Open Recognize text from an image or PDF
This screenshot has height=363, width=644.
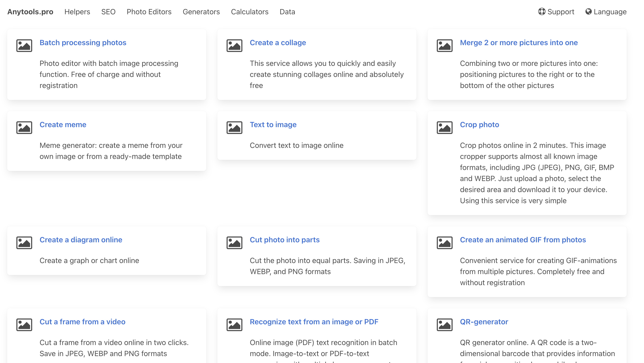click(x=314, y=322)
